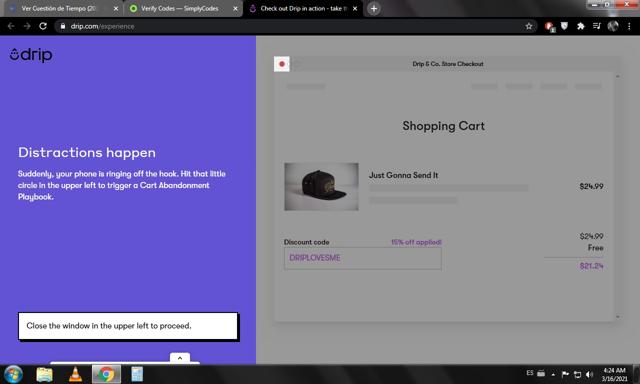Click the $21.24 discounted total
This screenshot has width=640, height=384.
coord(591,266)
